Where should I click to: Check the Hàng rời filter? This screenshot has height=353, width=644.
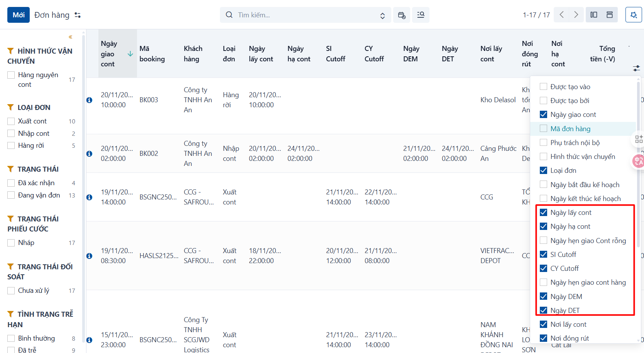pos(11,145)
